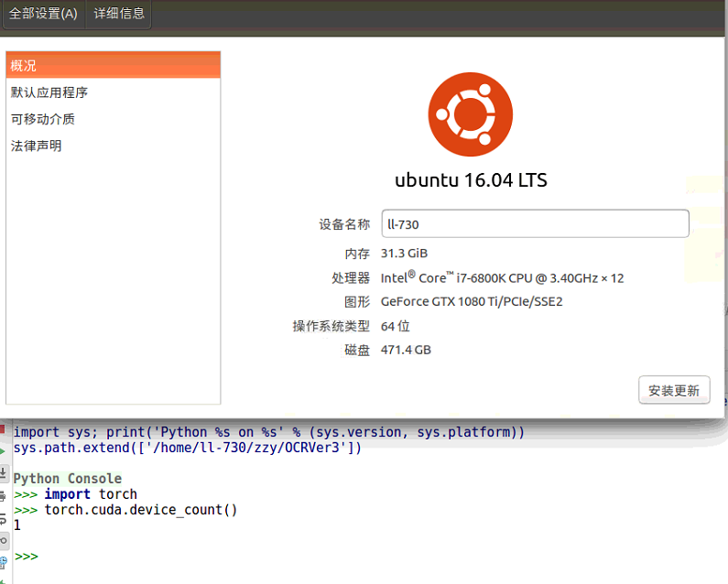Run console with green arrow icon
728x584 pixels.
tap(3, 450)
